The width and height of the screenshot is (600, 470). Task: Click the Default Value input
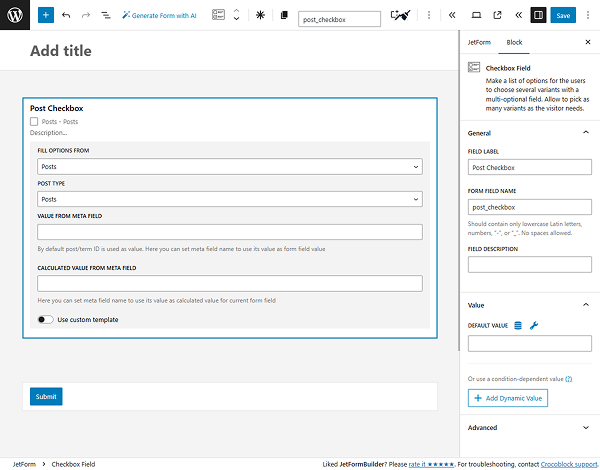529,343
